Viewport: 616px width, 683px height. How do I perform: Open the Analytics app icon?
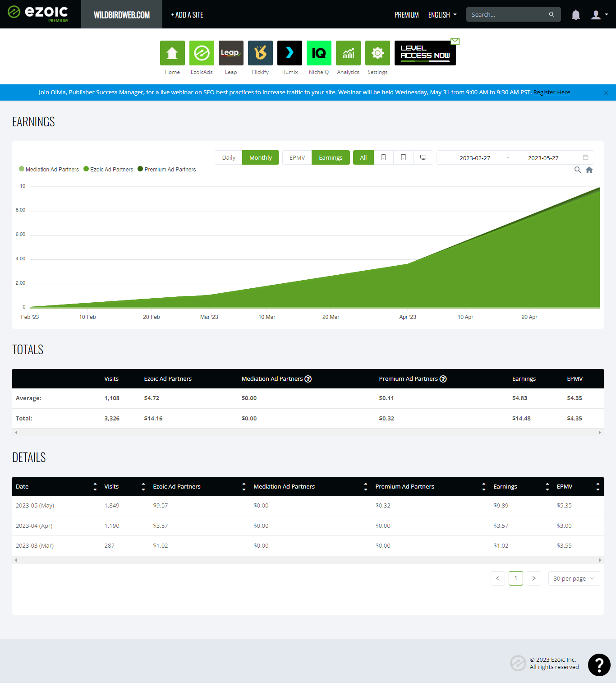pyautogui.click(x=348, y=53)
